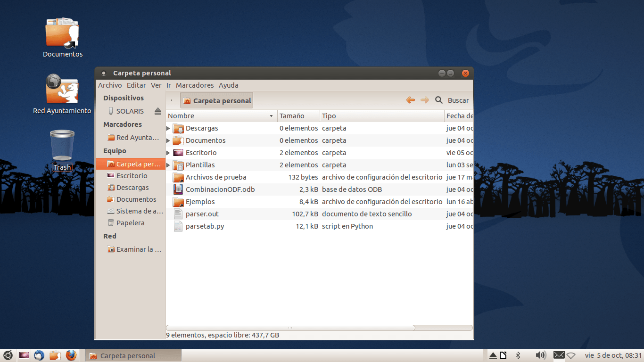
Task: Click the Escritorio folder icon in file list
Action: pyautogui.click(x=178, y=153)
